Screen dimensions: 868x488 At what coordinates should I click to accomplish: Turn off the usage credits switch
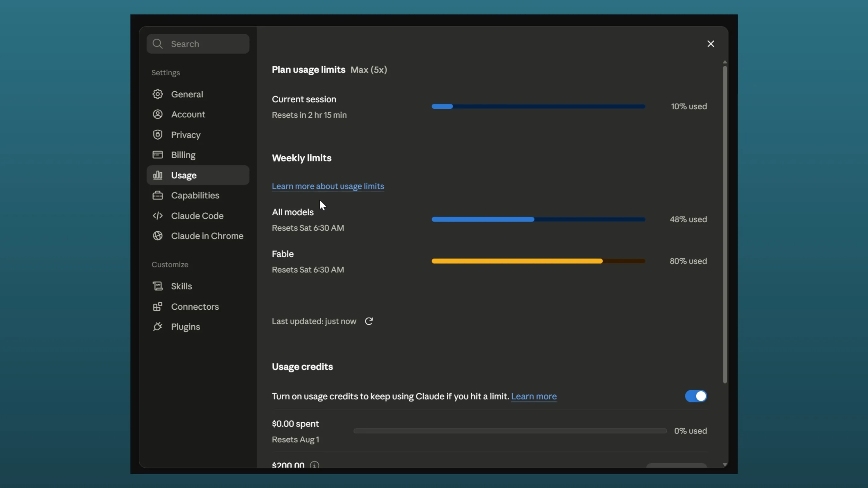click(696, 396)
